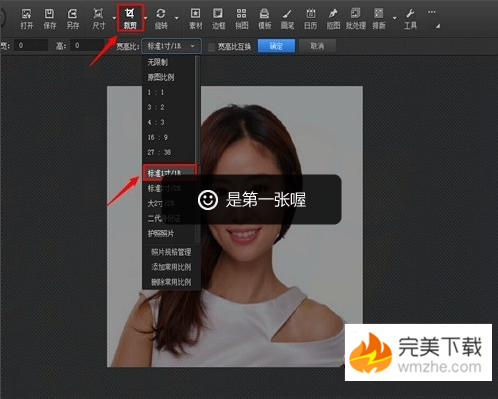Click the small corner triangle below the dots

438,26
